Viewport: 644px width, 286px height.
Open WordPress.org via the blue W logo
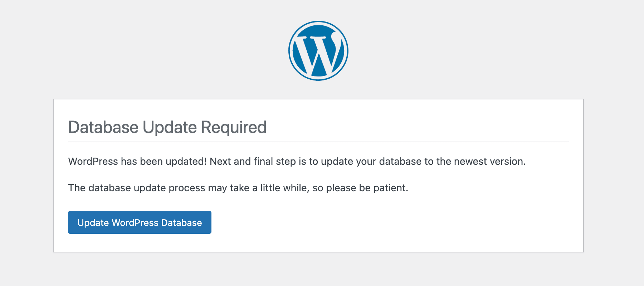pos(318,51)
